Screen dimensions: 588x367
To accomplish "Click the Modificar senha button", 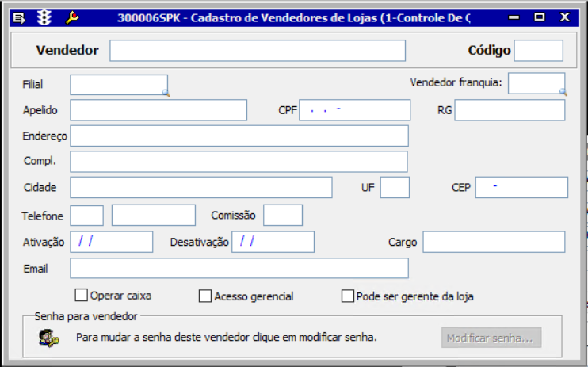I will [x=491, y=338].
